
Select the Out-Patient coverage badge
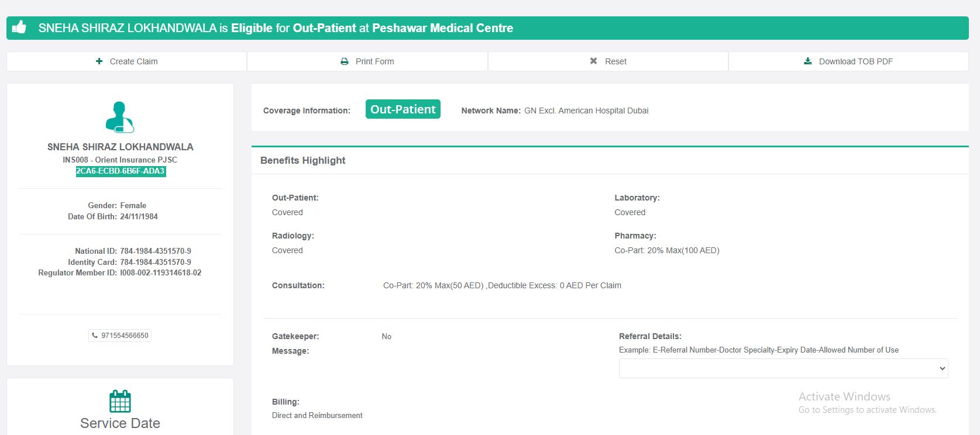[x=403, y=109]
